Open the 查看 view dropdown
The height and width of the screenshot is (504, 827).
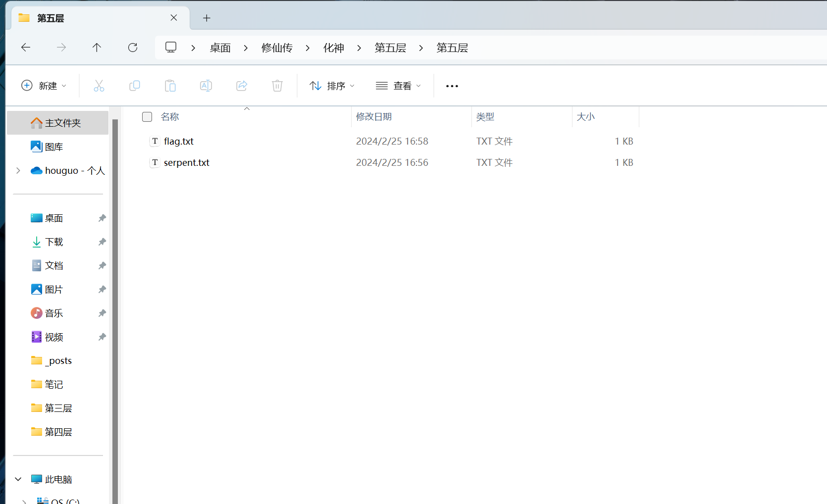point(399,86)
